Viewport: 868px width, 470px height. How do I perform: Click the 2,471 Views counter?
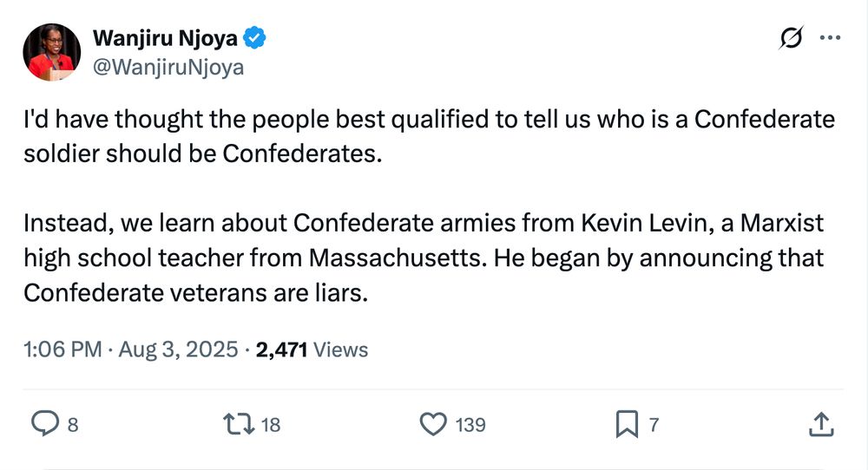pos(312,349)
